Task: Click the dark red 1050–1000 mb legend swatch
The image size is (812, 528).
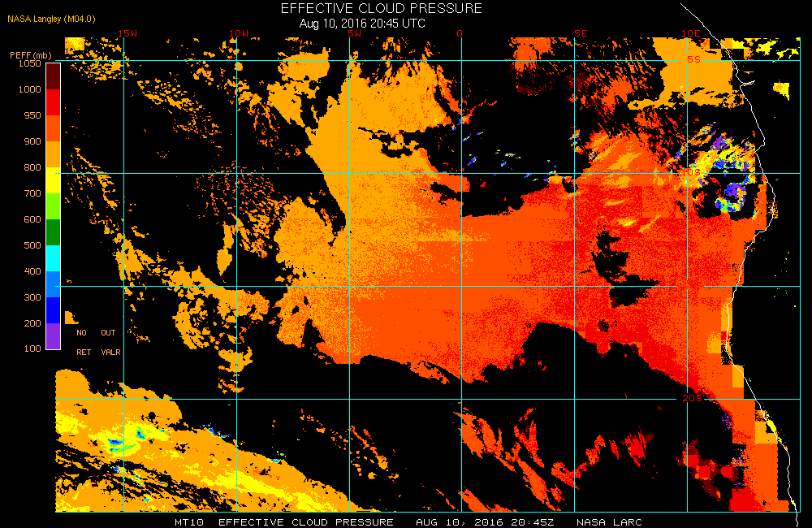Action: pos(54,76)
